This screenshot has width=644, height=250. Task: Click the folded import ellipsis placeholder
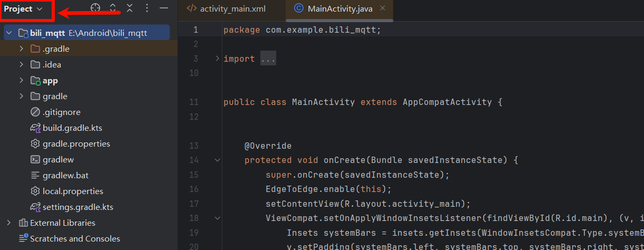coord(268,59)
